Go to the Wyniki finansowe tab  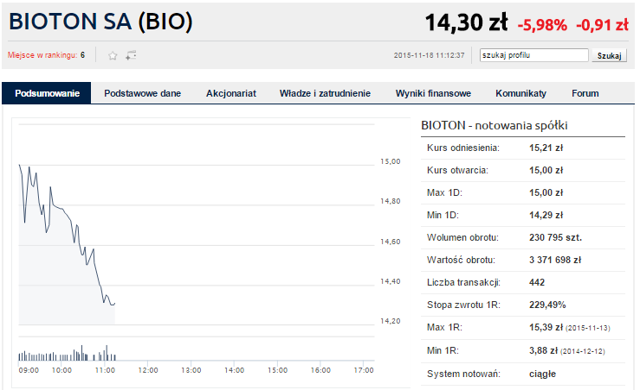[433, 93]
